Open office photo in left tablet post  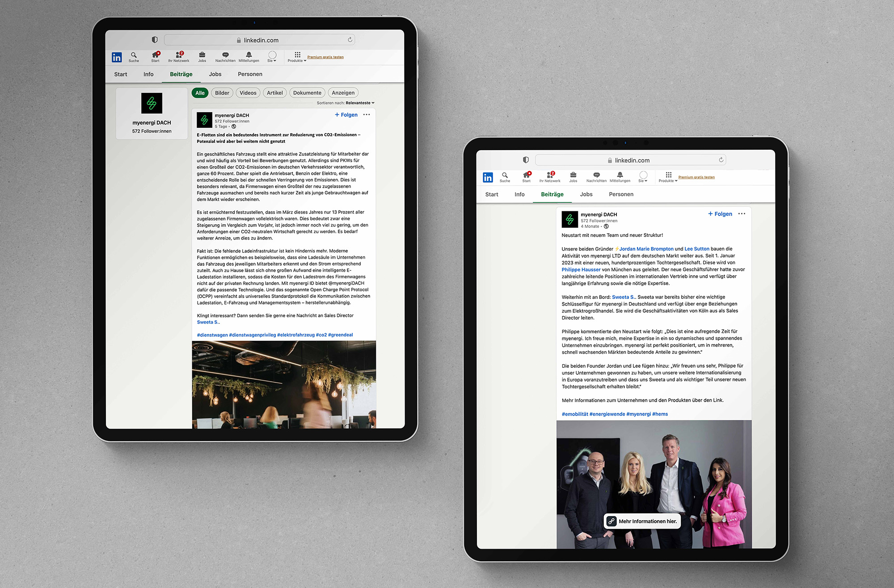pos(284,385)
